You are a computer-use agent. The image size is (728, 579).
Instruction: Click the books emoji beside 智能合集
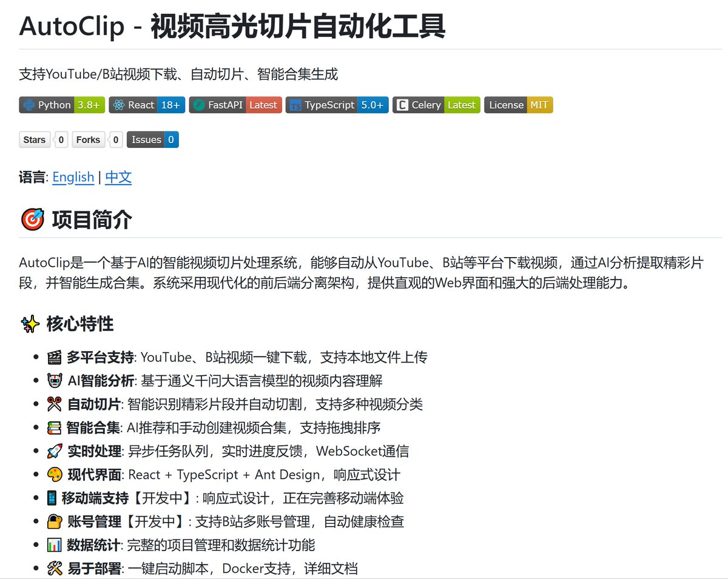[55, 427]
